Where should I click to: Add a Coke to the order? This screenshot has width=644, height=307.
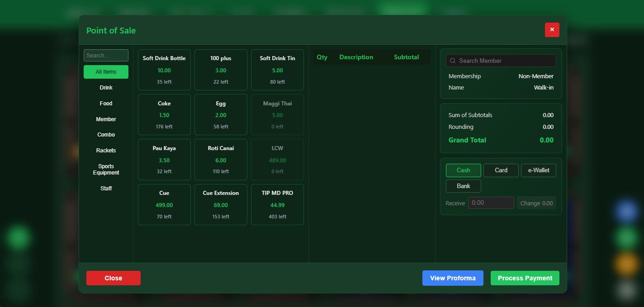(x=164, y=114)
